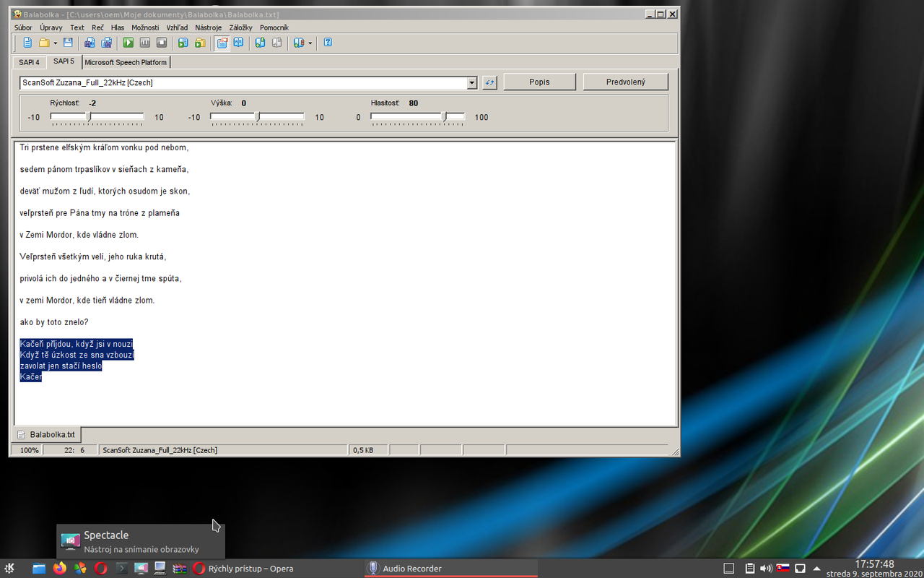Open the Úpravy menu
924x578 pixels.
(51, 27)
